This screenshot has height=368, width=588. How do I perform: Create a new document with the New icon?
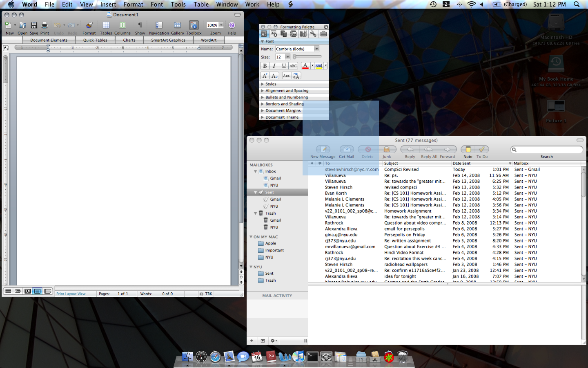[x=8, y=25]
